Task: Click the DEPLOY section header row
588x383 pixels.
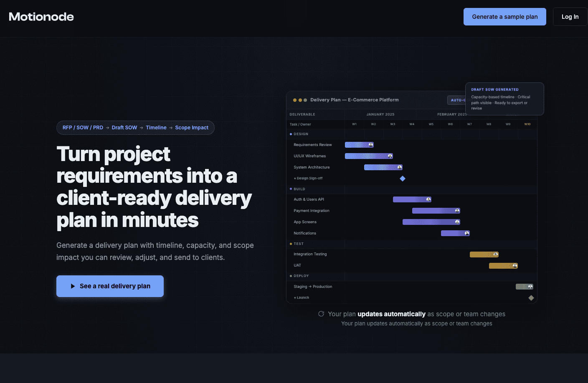Action: 301,276
